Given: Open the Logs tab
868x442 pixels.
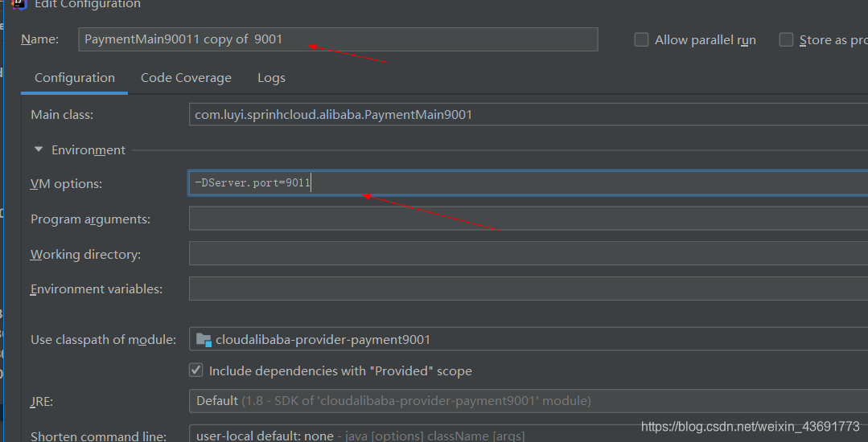Looking at the screenshot, I should pyautogui.click(x=271, y=78).
